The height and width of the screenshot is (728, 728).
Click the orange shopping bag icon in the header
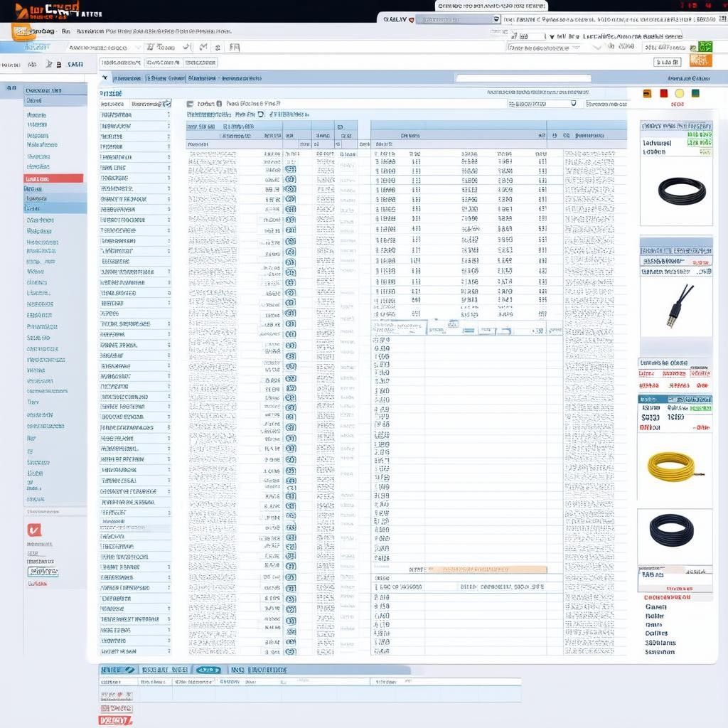(22, 32)
